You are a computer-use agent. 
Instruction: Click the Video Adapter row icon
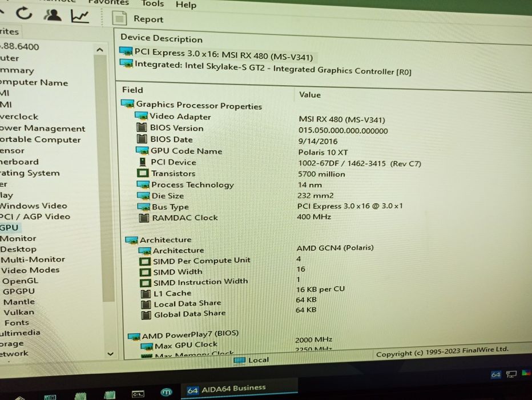coord(141,116)
